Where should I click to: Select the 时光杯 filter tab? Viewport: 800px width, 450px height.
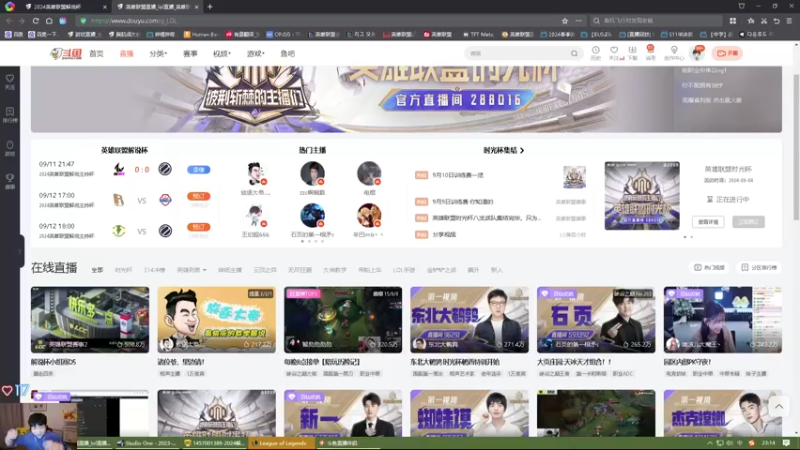pyautogui.click(x=123, y=270)
